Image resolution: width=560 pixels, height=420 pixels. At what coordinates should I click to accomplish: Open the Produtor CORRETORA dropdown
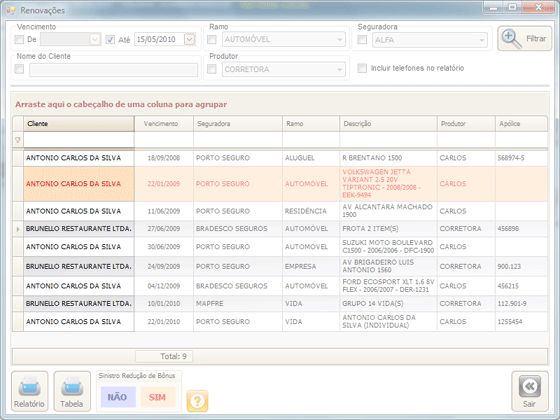coord(284,69)
